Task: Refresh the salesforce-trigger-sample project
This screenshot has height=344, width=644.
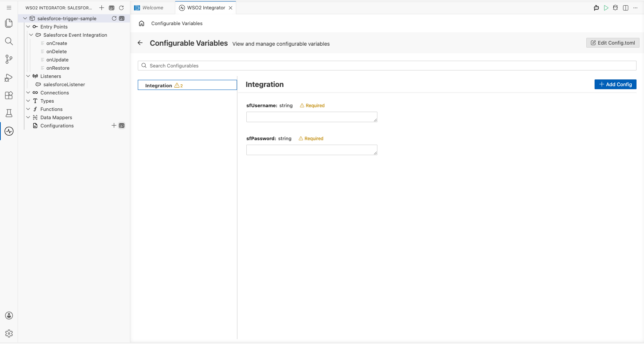Action: (x=114, y=18)
